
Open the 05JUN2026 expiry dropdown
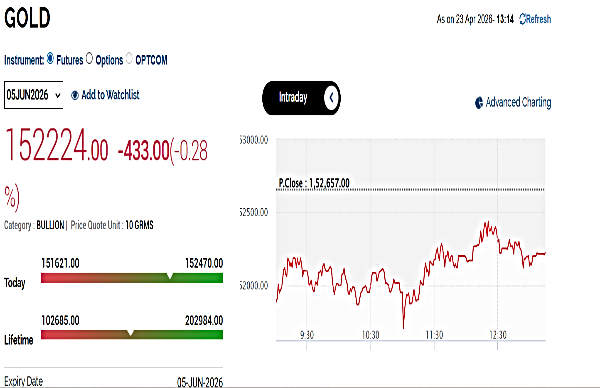pyautogui.click(x=34, y=95)
